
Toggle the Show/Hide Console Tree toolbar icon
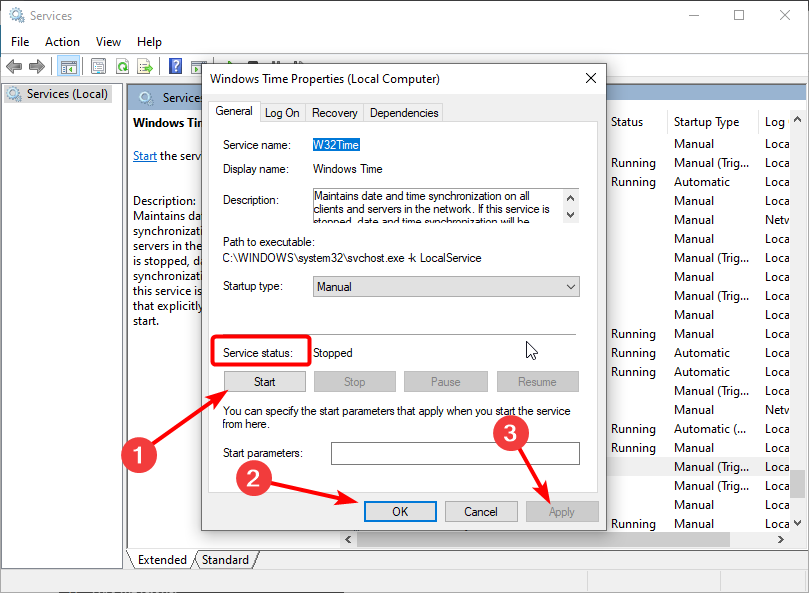[68, 67]
